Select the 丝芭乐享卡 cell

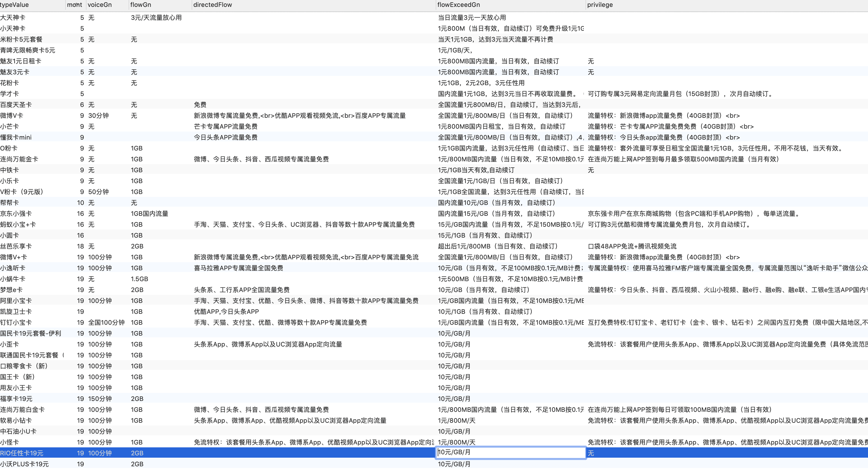[x=16, y=246]
